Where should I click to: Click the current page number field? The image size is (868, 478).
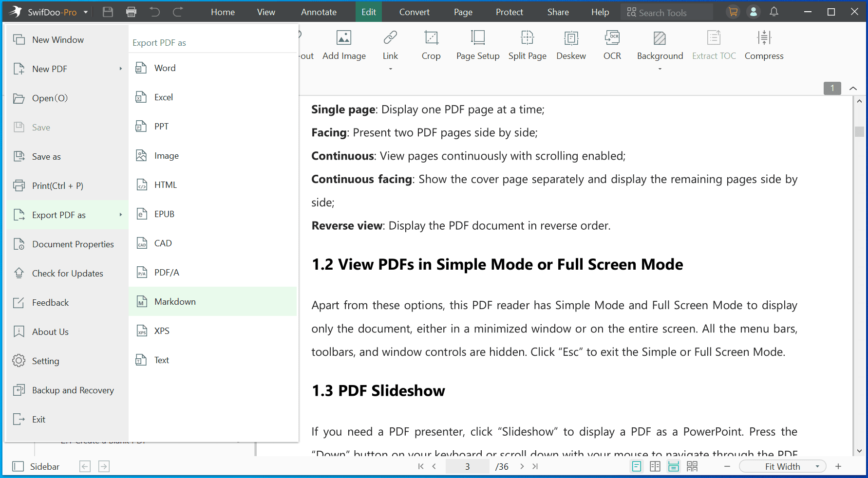(x=468, y=466)
